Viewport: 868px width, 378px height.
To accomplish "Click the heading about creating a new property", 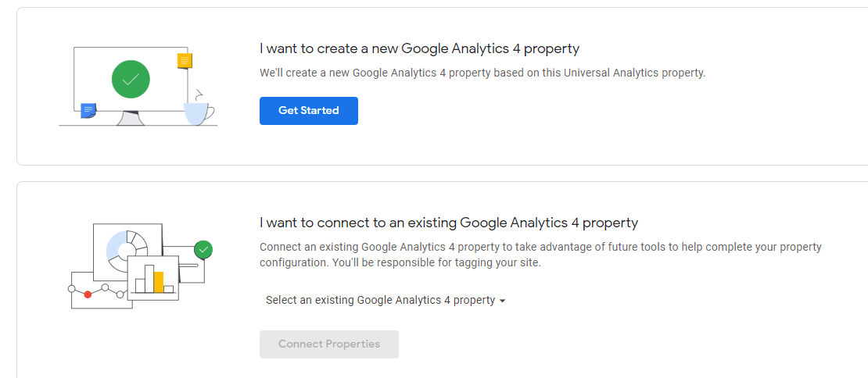I will click(x=419, y=48).
